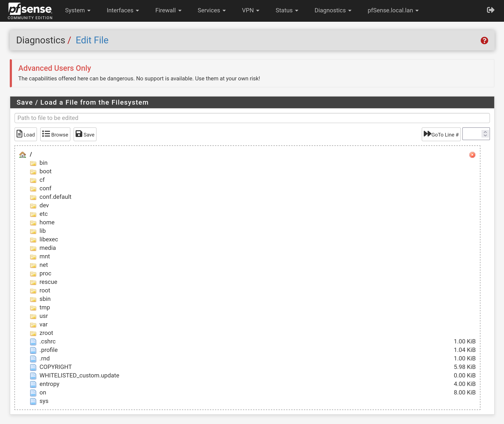
Task: Open the conf.default folder icon
Action: pyautogui.click(x=33, y=197)
